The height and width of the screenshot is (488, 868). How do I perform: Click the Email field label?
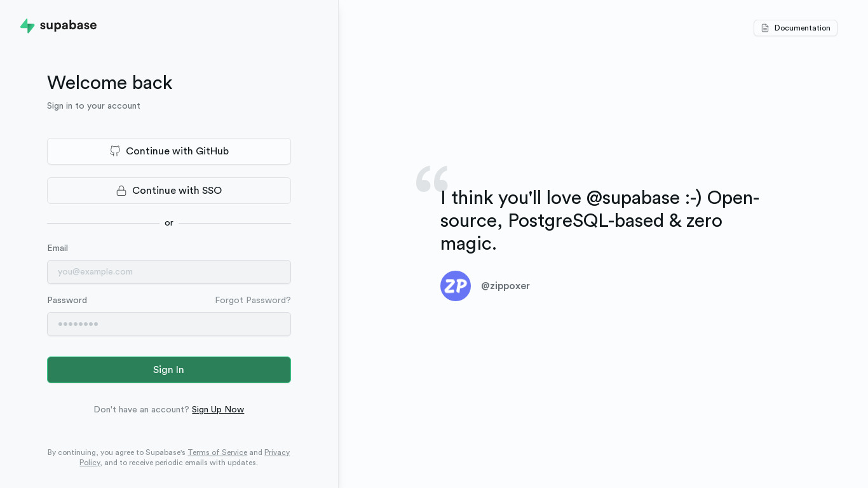pos(57,248)
